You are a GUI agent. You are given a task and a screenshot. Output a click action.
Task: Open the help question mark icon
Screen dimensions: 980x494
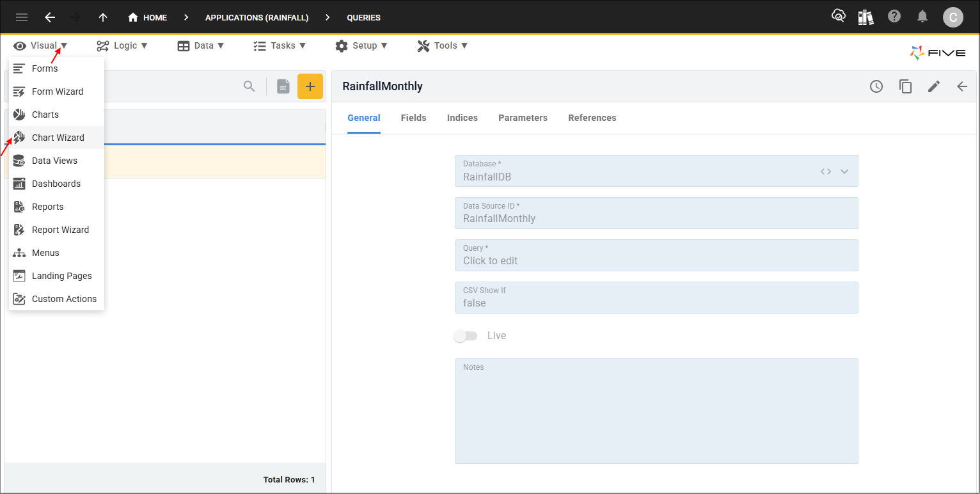894,17
